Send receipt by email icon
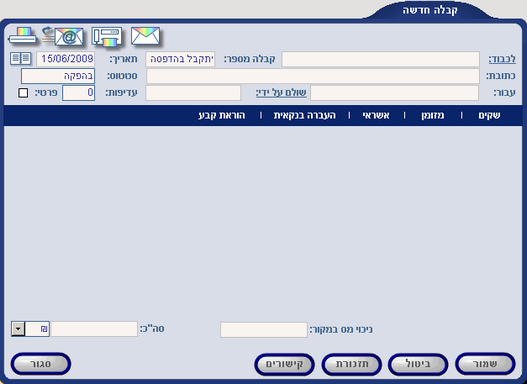The height and width of the screenshot is (384, 527). click(63, 36)
